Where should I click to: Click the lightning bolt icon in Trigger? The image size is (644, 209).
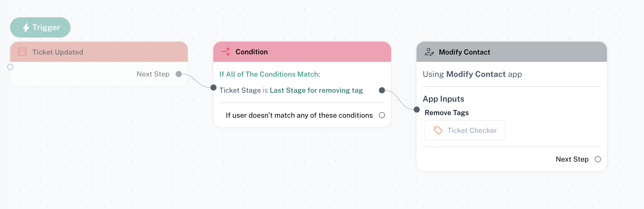pyautogui.click(x=26, y=28)
